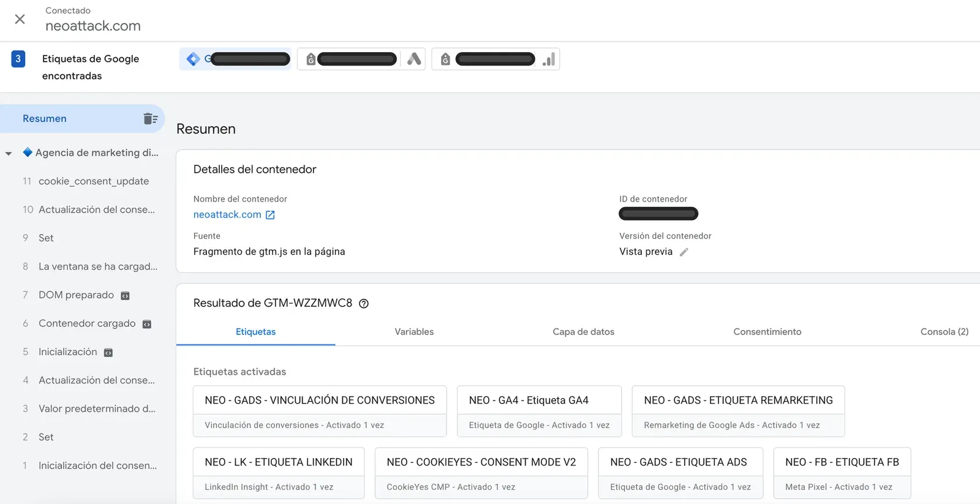The width and height of the screenshot is (980, 504).
Task: Open the neoattack.com container link
Action: coord(227,214)
